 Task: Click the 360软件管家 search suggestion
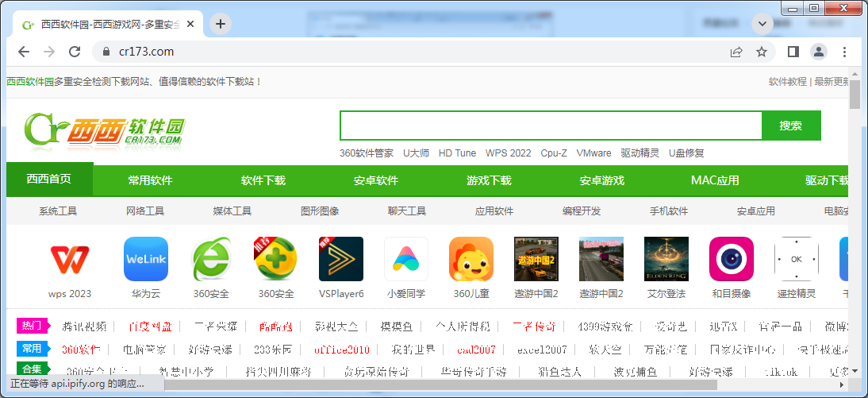pyautogui.click(x=367, y=153)
